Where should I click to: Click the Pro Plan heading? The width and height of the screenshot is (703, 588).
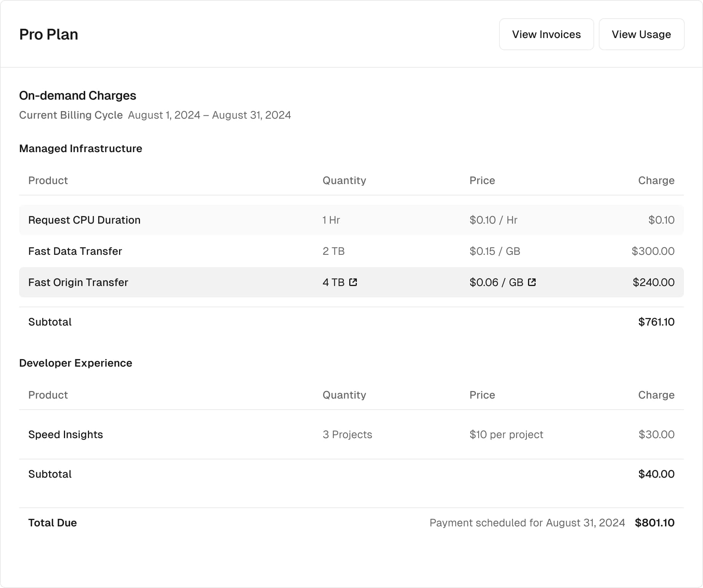click(49, 34)
